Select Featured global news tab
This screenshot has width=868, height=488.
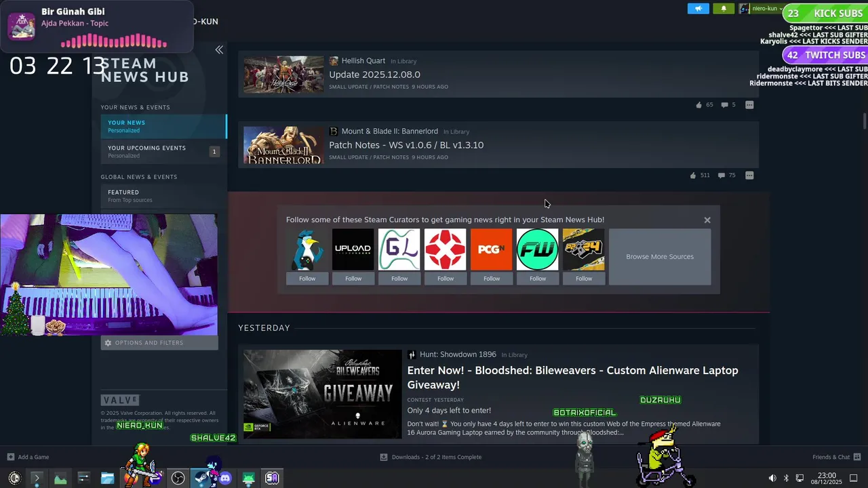point(163,196)
